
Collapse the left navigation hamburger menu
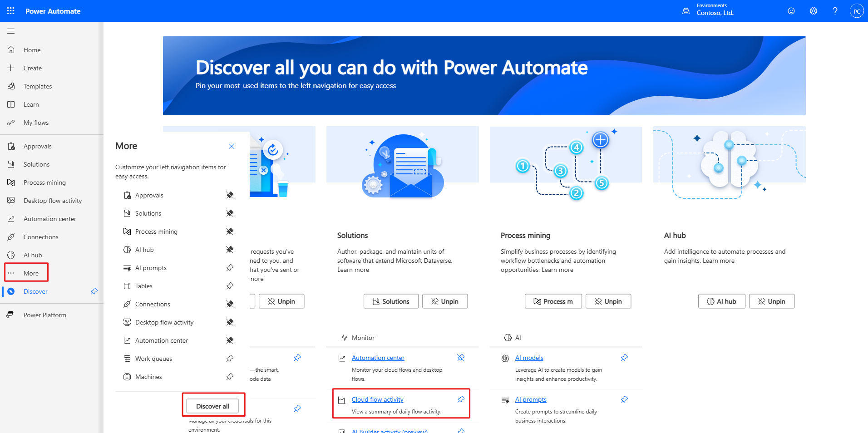point(11,31)
